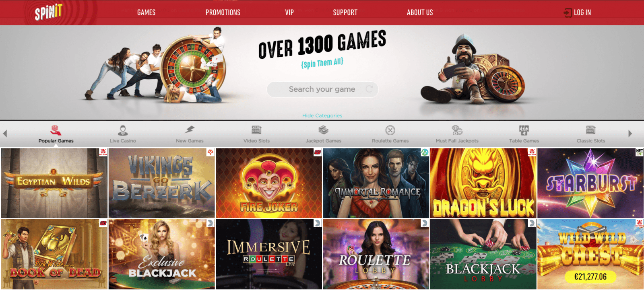Choose the Video Slots category icon
Viewport: 644px width, 290px height.
click(256, 130)
